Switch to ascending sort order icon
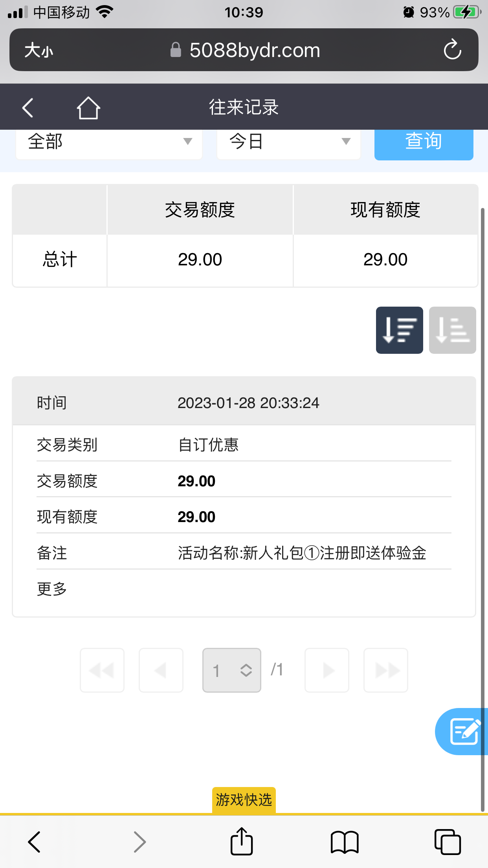Viewport: 488px width, 868px height. tap(452, 330)
